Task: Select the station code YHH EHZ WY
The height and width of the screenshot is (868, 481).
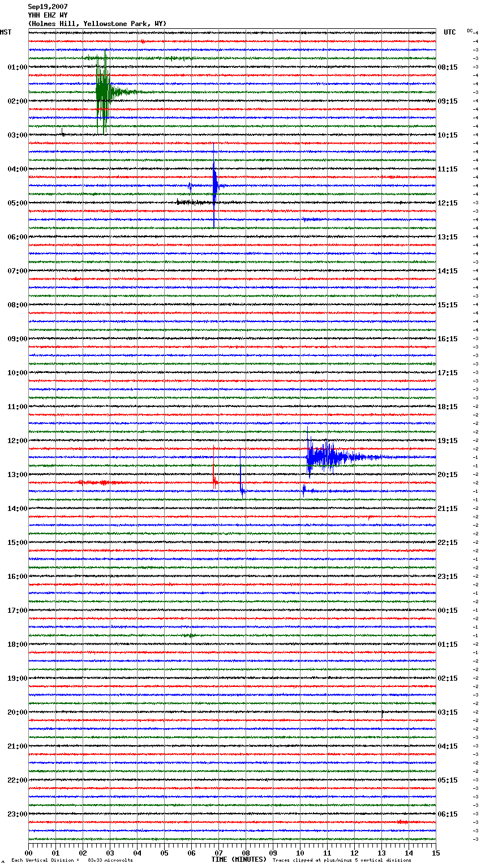Action: click(48, 15)
